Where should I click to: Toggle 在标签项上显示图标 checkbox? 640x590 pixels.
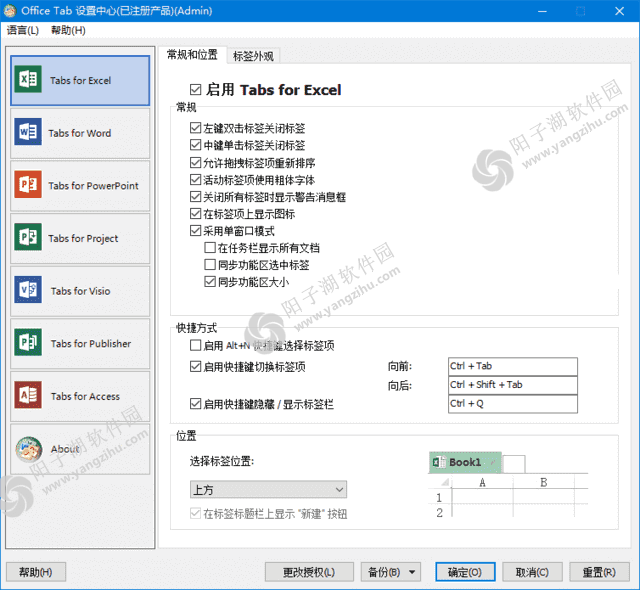pyautogui.click(x=196, y=213)
